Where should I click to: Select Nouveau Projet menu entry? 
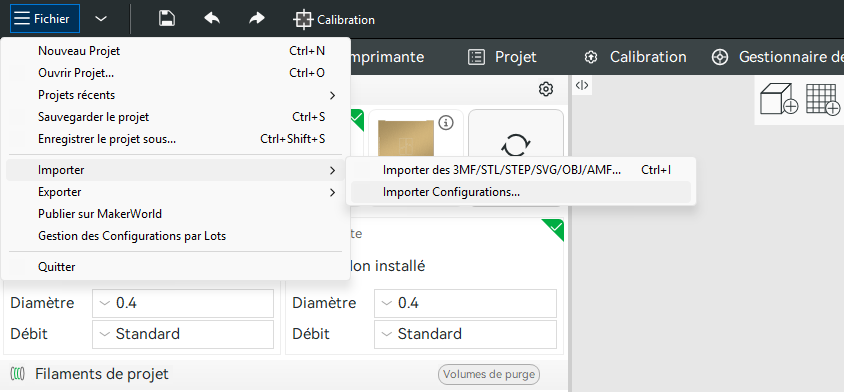pyautogui.click(x=175, y=51)
